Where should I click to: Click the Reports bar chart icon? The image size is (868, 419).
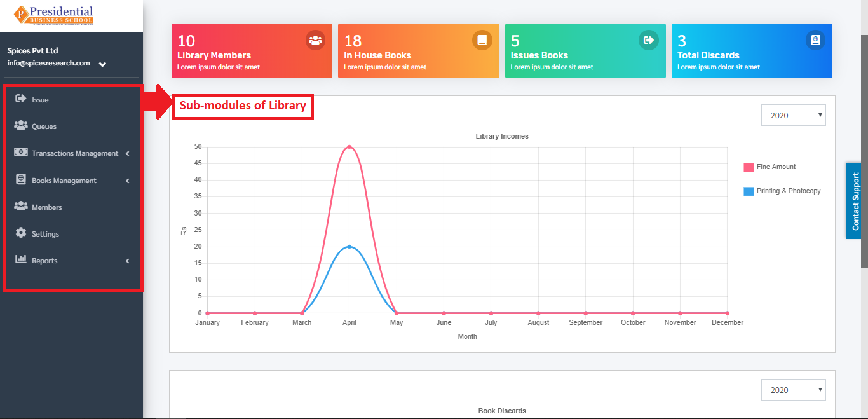[20, 259]
